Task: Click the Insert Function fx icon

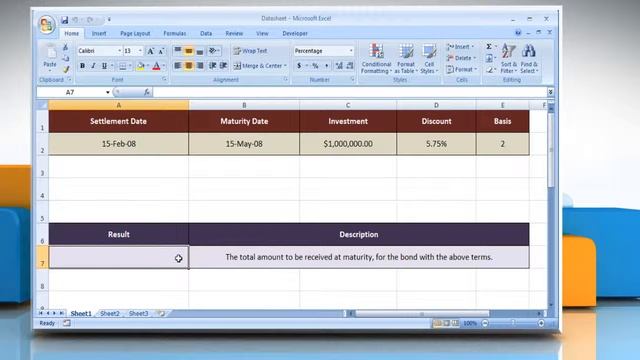Action: (x=147, y=92)
